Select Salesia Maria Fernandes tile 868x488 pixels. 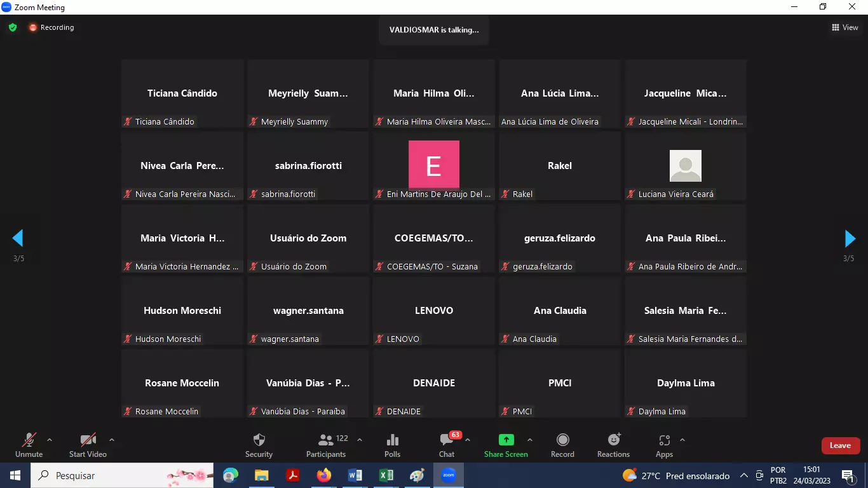pos(686,311)
